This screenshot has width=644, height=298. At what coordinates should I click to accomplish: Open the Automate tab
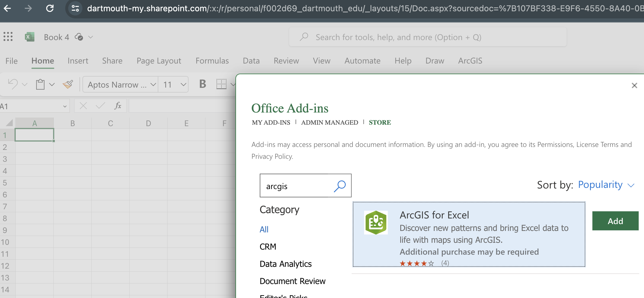[x=363, y=61]
